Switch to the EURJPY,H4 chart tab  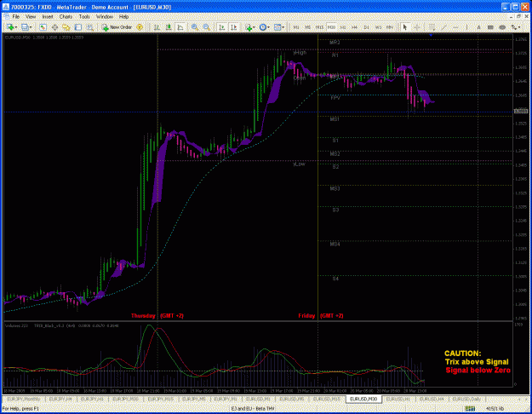pos(60,399)
